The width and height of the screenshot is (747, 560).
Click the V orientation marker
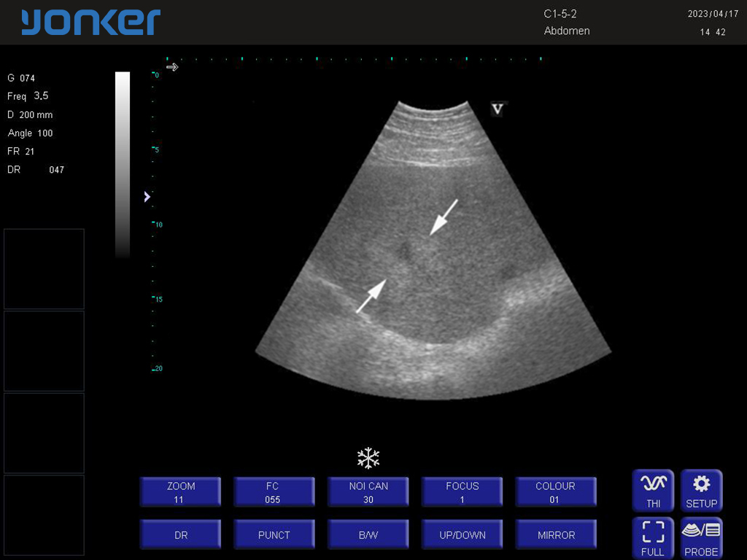pyautogui.click(x=498, y=109)
